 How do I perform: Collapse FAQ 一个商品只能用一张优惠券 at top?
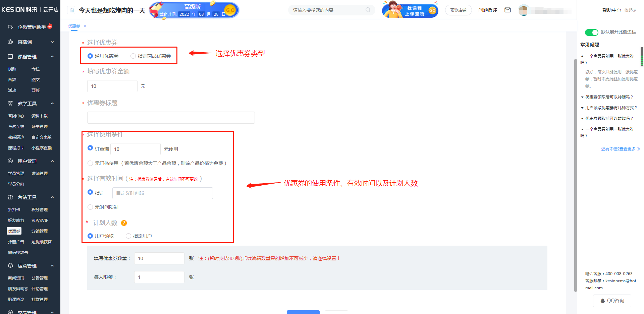point(607,59)
